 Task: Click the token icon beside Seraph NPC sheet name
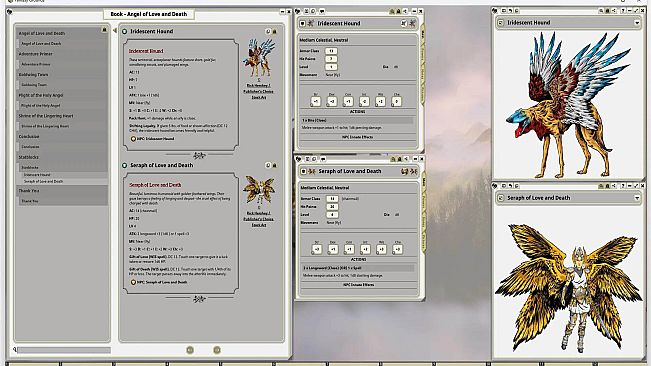(x=311, y=171)
